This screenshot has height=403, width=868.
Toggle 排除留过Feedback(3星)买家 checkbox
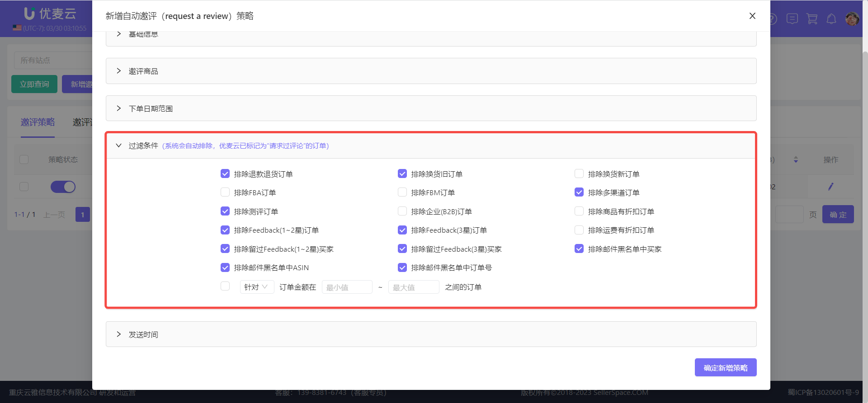pyautogui.click(x=402, y=248)
